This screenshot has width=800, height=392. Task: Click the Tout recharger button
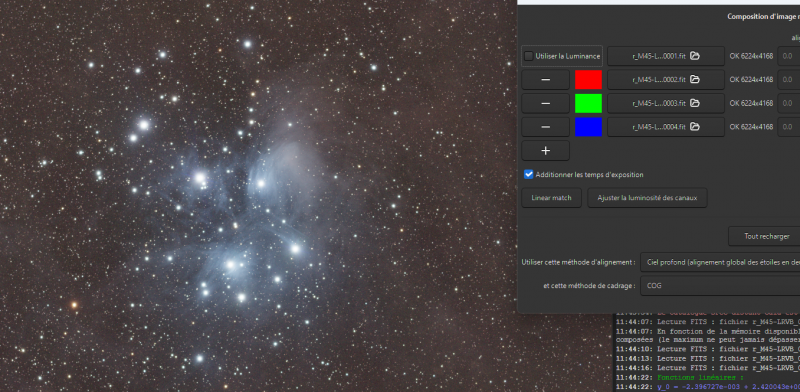[764, 236]
